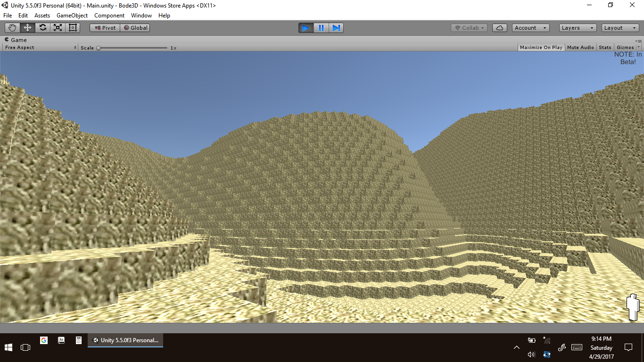Select the Rotate tool
The height and width of the screenshot is (362, 644).
pos(42,28)
